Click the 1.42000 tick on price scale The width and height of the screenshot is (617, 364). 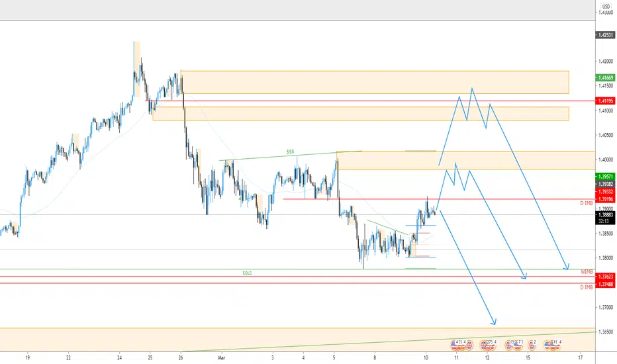click(x=606, y=62)
